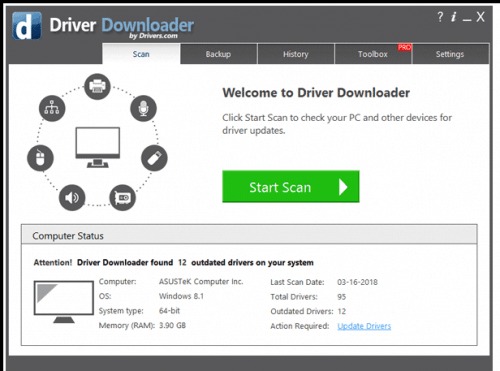Click the network device icon
500x371 pixels.
point(52,109)
